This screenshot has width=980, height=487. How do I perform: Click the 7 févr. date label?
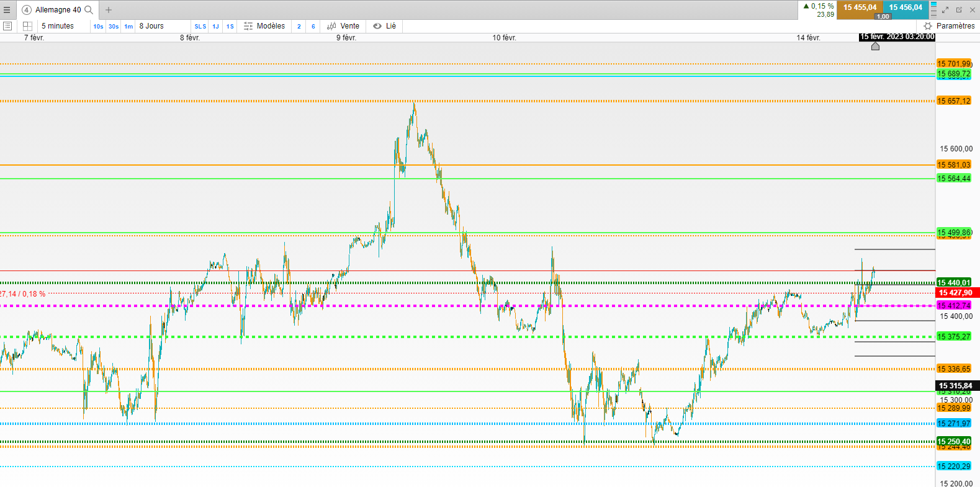tap(34, 38)
